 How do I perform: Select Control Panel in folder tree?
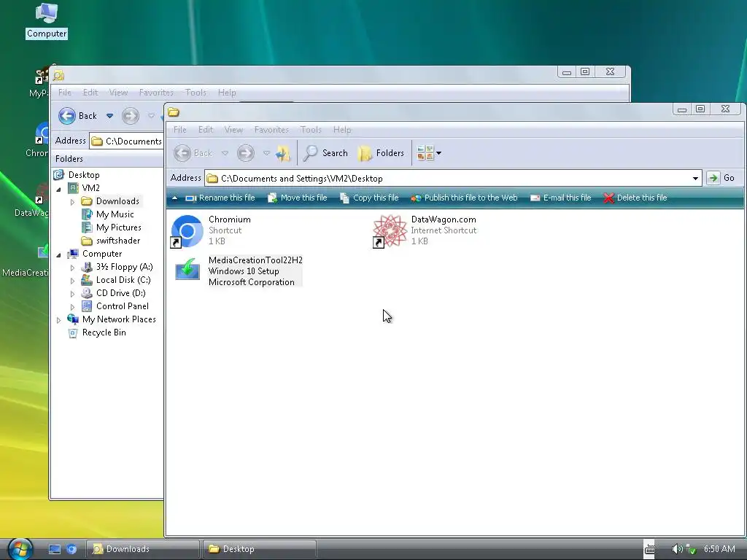coord(122,306)
